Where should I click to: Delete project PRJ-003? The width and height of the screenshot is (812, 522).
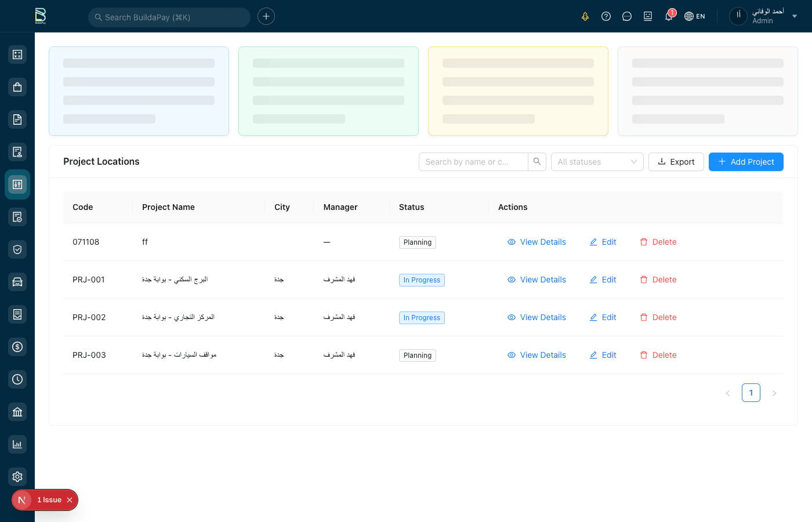tap(658, 355)
